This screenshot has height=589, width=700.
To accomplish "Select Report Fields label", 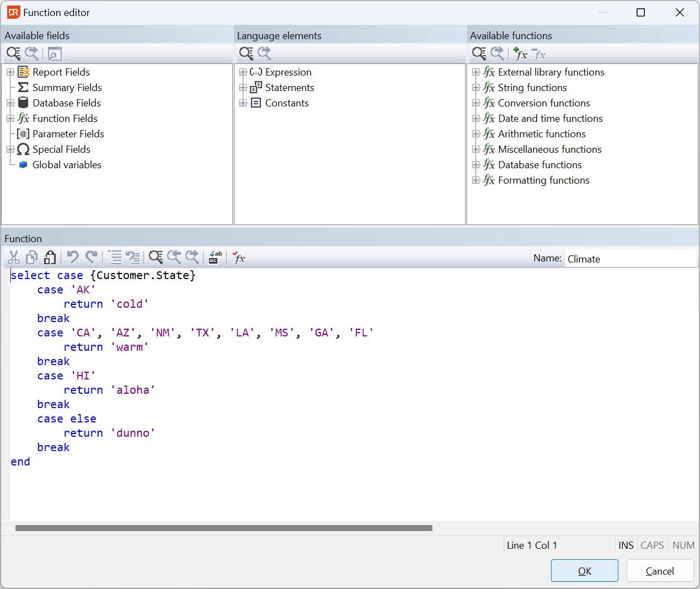I will click(x=61, y=72).
